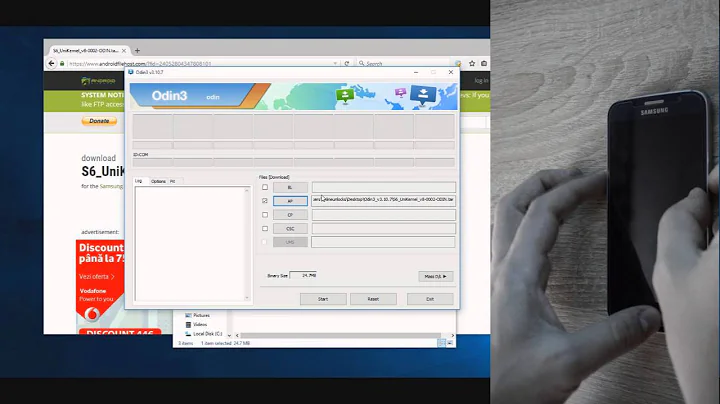Click the Odin3 title bar app icon
This screenshot has width=720, height=404.
(131, 72)
